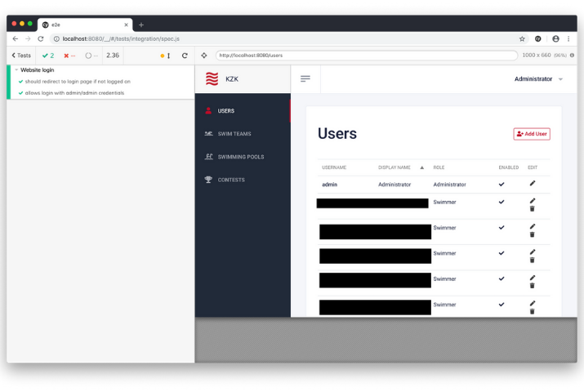Toggle auto-scrolling indicator in test runner
The height and width of the screenshot is (392, 584).
point(166,56)
